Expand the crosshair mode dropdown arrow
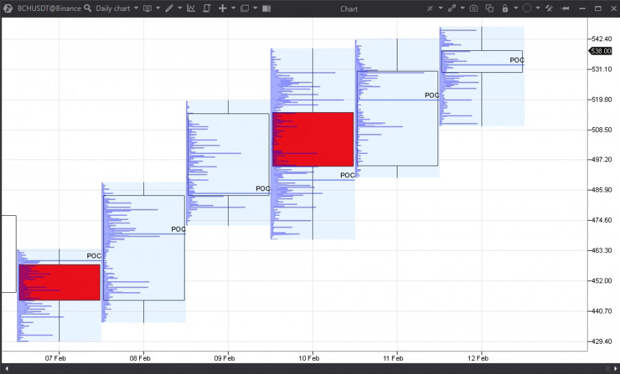This screenshot has width=620, height=374. coord(233,8)
